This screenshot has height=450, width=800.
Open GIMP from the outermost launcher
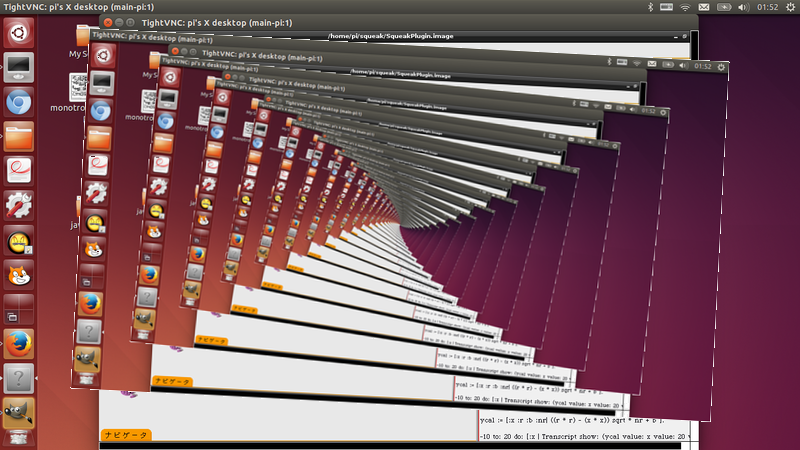pyautogui.click(x=19, y=413)
